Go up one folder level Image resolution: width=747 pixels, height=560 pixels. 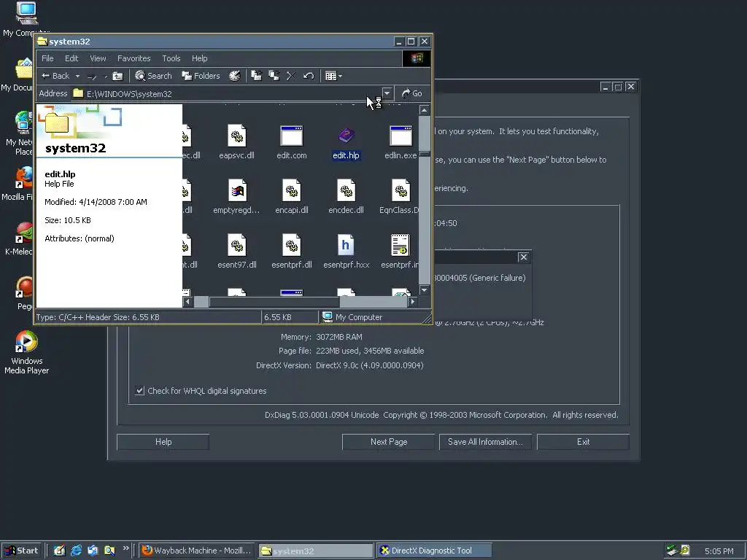tap(117, 76)
